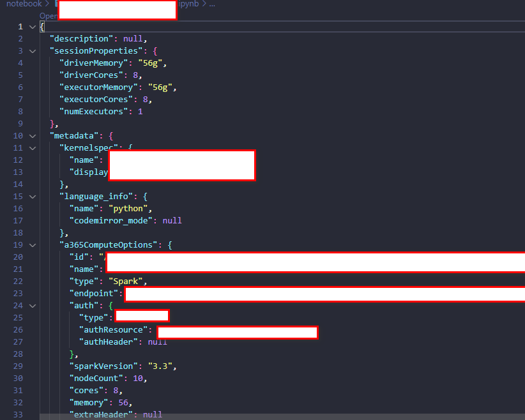Image resolution: width=525 pixels, height=420 pixels.
Task: Place cursor on the description null value
Action: [133, 38]
